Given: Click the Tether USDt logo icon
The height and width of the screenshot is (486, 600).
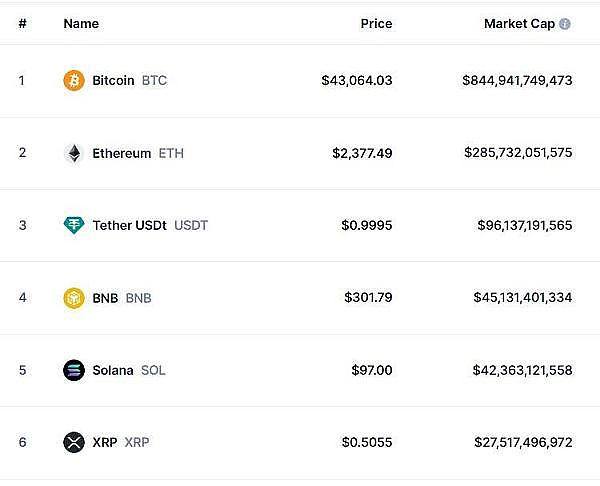Looking at the screenshot, I should [x=74, y=225].
